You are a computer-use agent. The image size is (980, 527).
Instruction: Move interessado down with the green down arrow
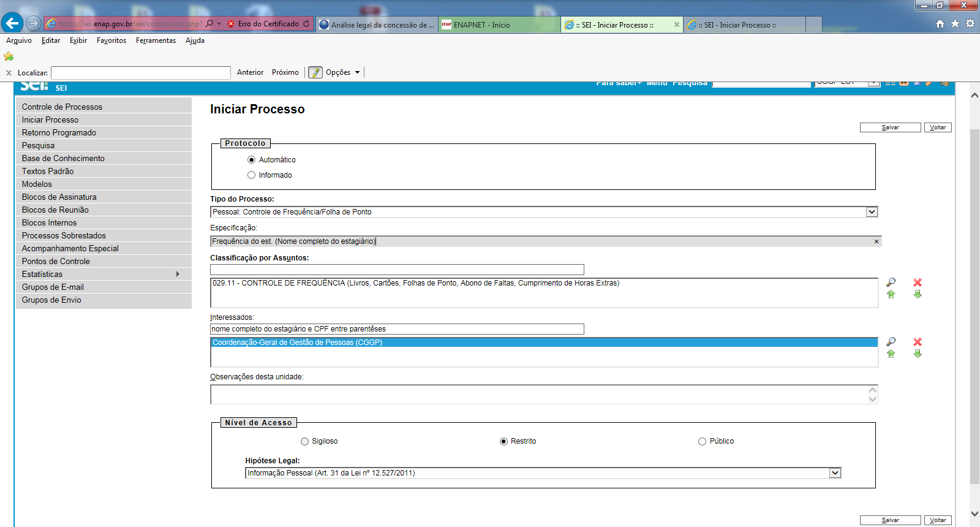tap(918, 354)
